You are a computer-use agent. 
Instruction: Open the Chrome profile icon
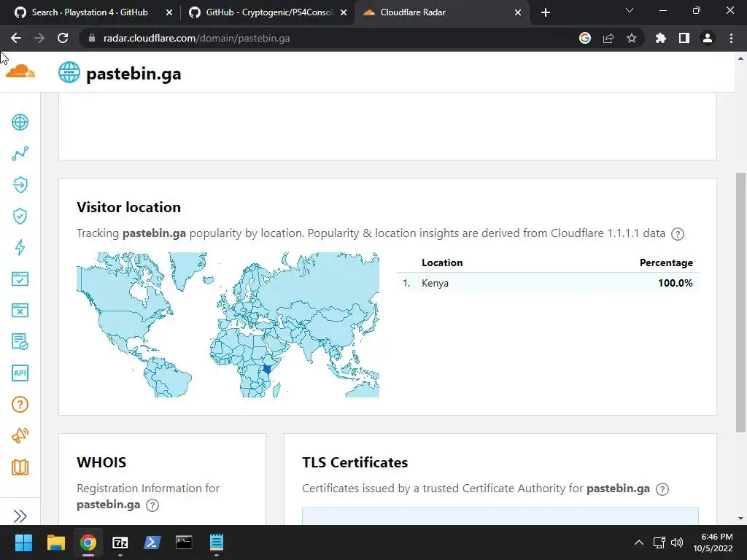point(708,38)
